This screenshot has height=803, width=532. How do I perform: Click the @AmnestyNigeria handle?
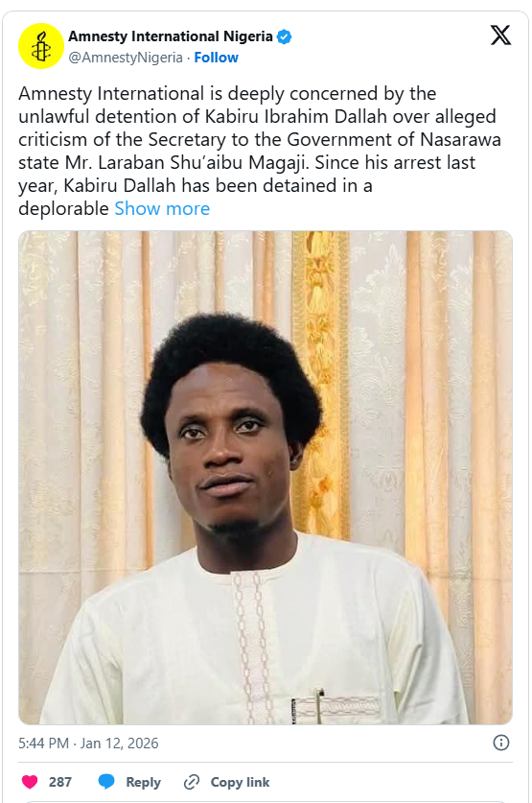[126, 58]
